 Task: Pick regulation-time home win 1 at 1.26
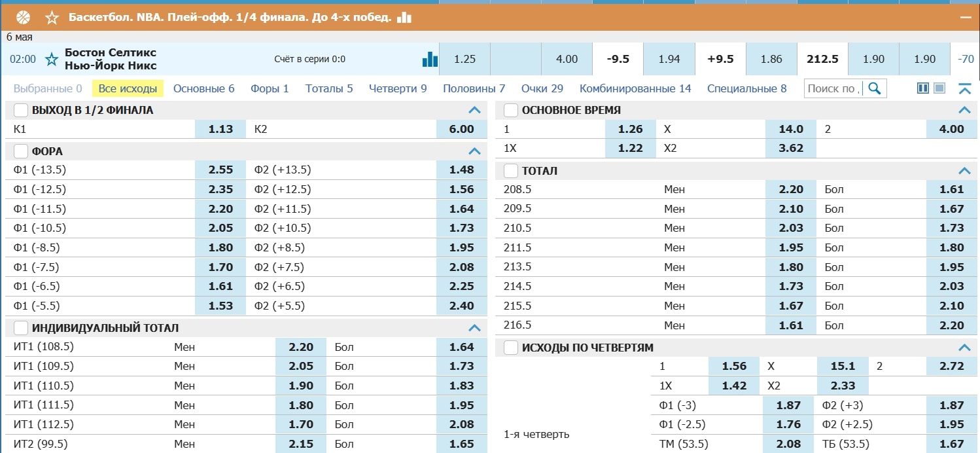point(630,130)
